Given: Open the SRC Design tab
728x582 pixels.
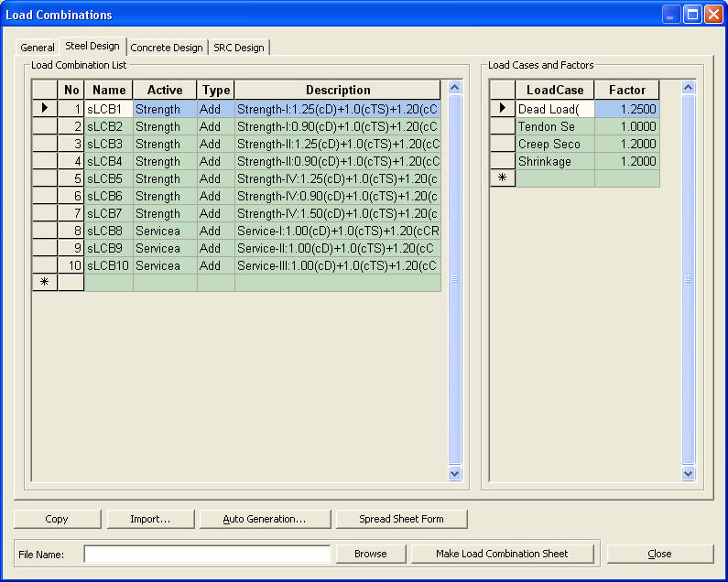Looking at the screenshot, I should tap(239, 48).
